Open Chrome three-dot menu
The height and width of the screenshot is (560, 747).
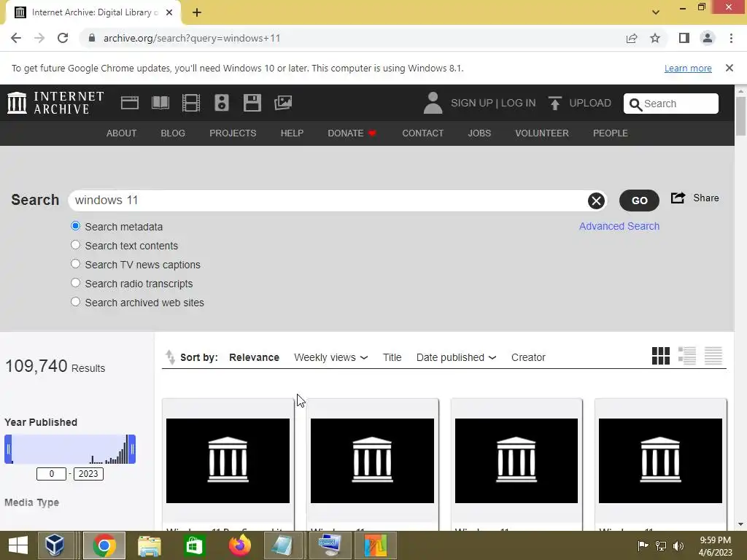coord(731,38)
